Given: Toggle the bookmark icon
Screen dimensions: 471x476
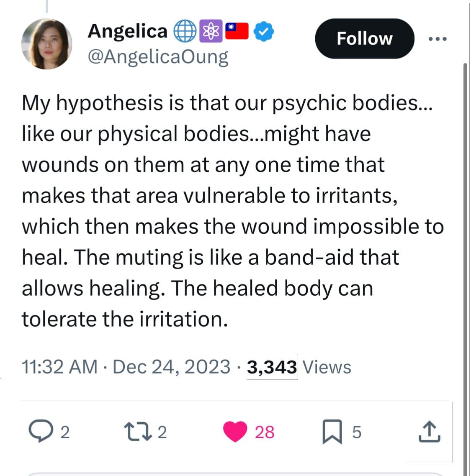Looking at the screenshot, I should [x=332, y=431].
